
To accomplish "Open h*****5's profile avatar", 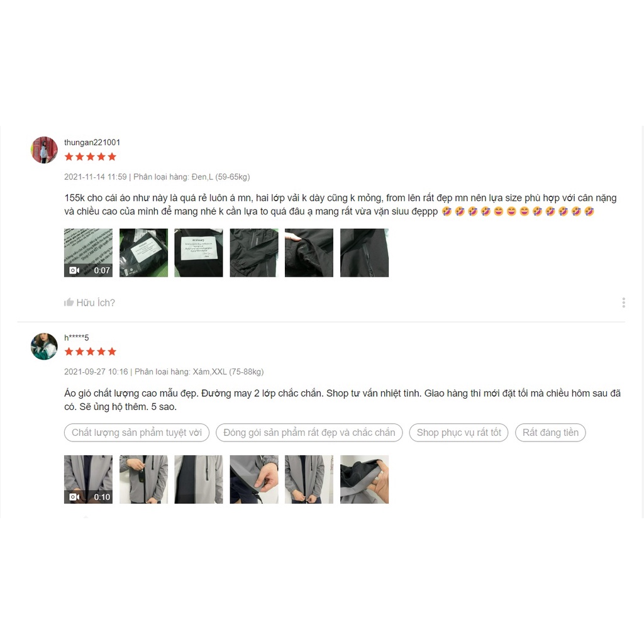I will pyautogui.click(x=45, y=347).
